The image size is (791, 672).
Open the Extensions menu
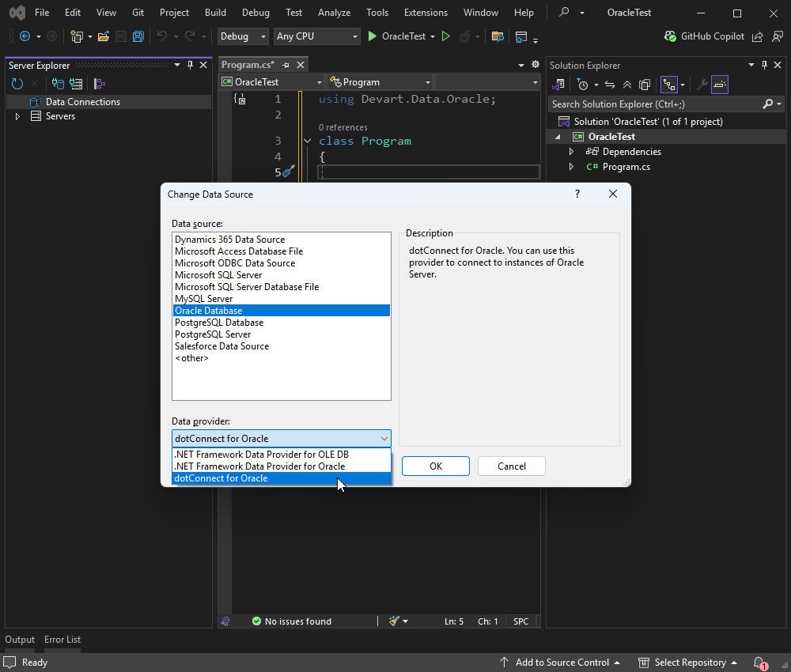(426, 12)
